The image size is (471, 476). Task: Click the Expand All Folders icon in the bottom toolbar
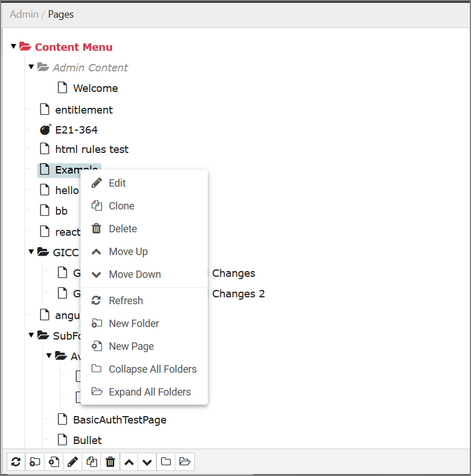click(184, 462)
